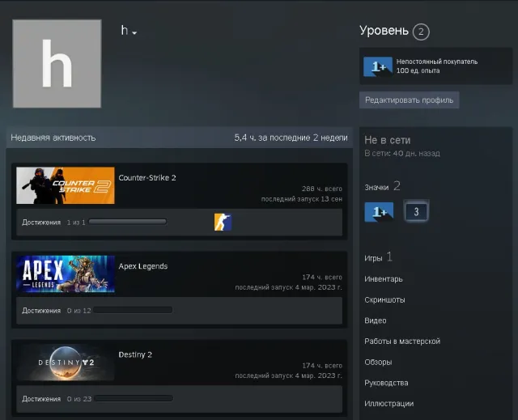Open the Видео link
This screenshot has width=518, height=420.
click(376, 320)
